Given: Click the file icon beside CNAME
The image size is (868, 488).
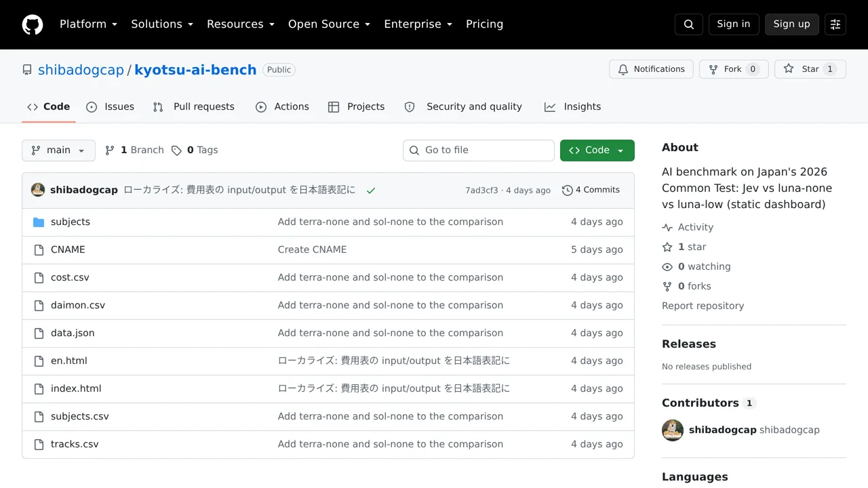Looking at the screenshot, I should click(x=39, y=250).
